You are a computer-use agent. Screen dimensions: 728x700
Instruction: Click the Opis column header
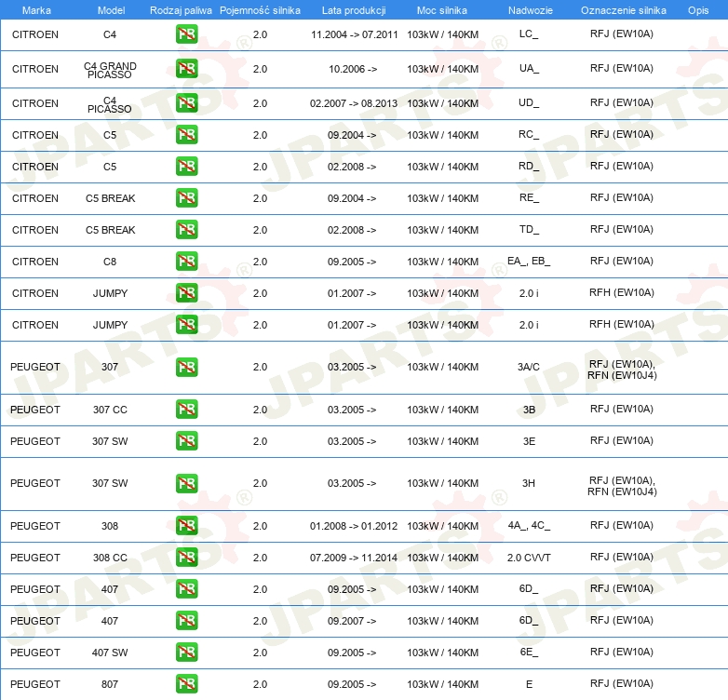point(698,10)
